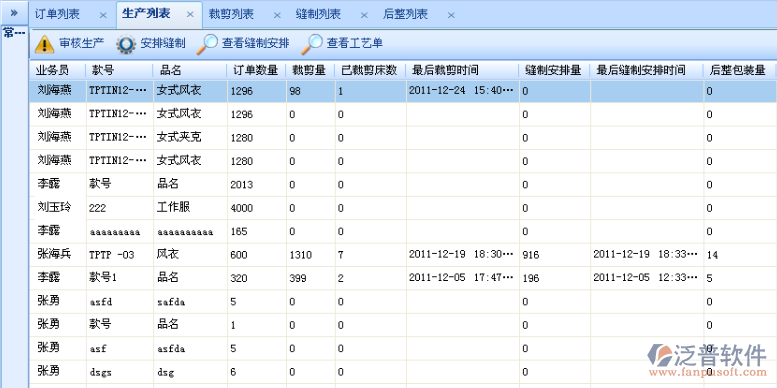Switch to the 缝制列表 tab

pos(318,14)
